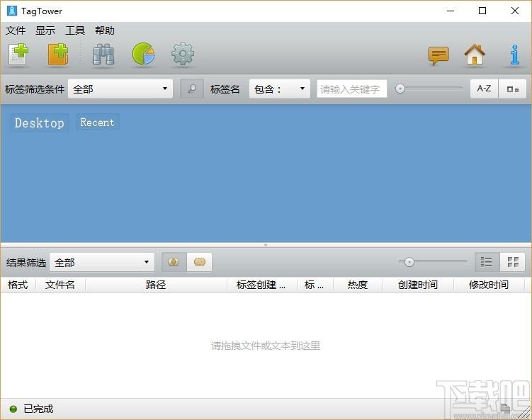Click the blue info about icon

click(515, 55)
